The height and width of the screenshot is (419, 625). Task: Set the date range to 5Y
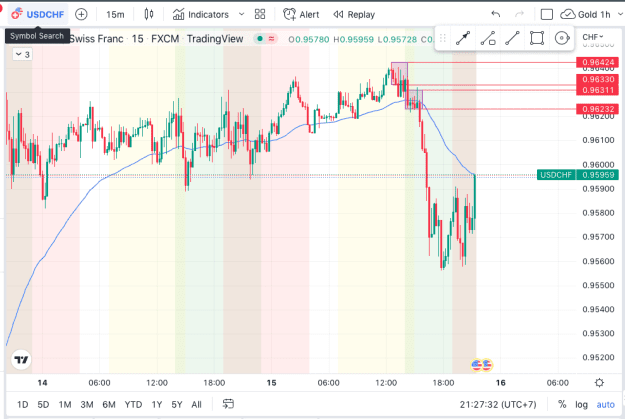tap(177, 405)
